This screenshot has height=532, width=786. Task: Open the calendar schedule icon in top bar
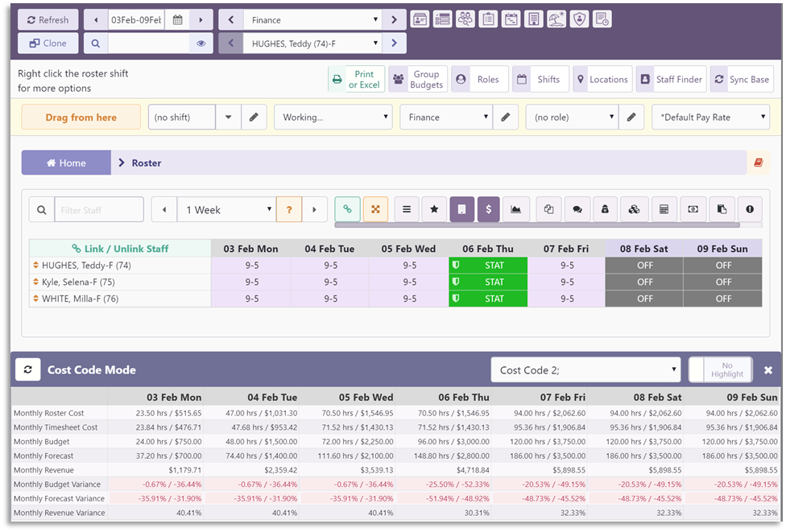coord(511,19)
